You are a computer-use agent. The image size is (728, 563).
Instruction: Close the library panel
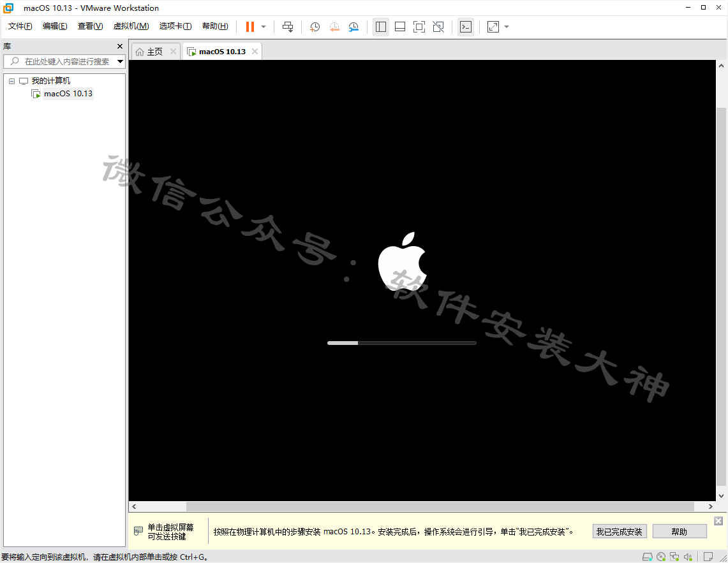[120, 47]
